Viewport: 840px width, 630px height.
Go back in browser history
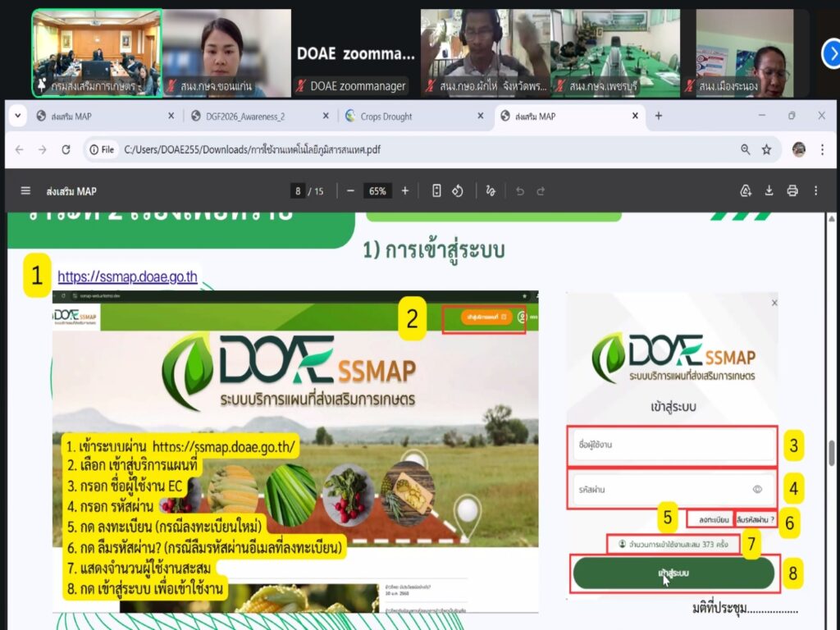coord(20,149)
